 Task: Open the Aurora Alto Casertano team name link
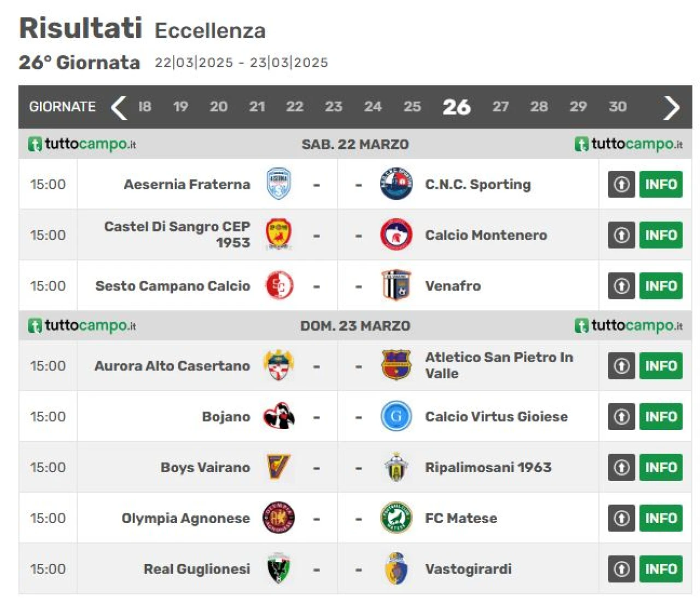tap(172, 366)
